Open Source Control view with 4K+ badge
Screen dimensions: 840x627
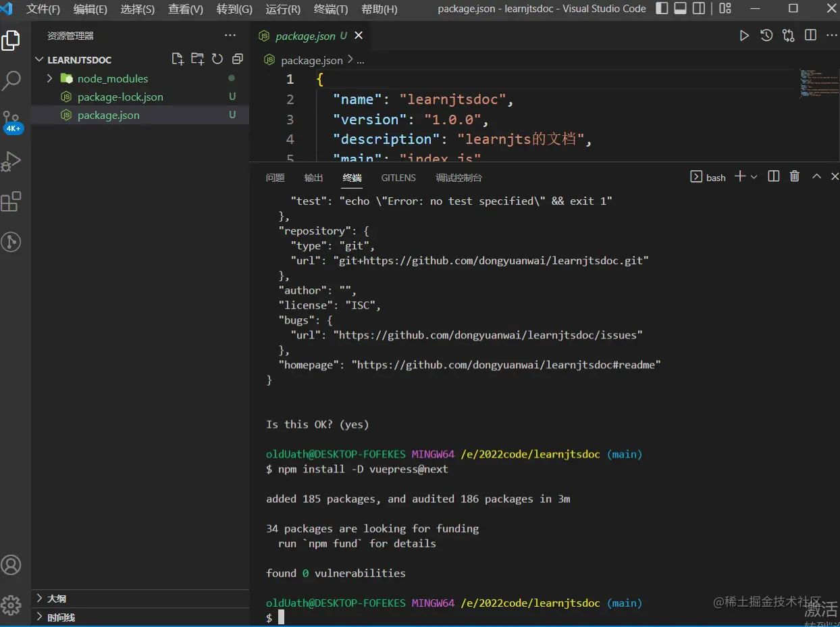pyautogui.click(x=11, y=122)
